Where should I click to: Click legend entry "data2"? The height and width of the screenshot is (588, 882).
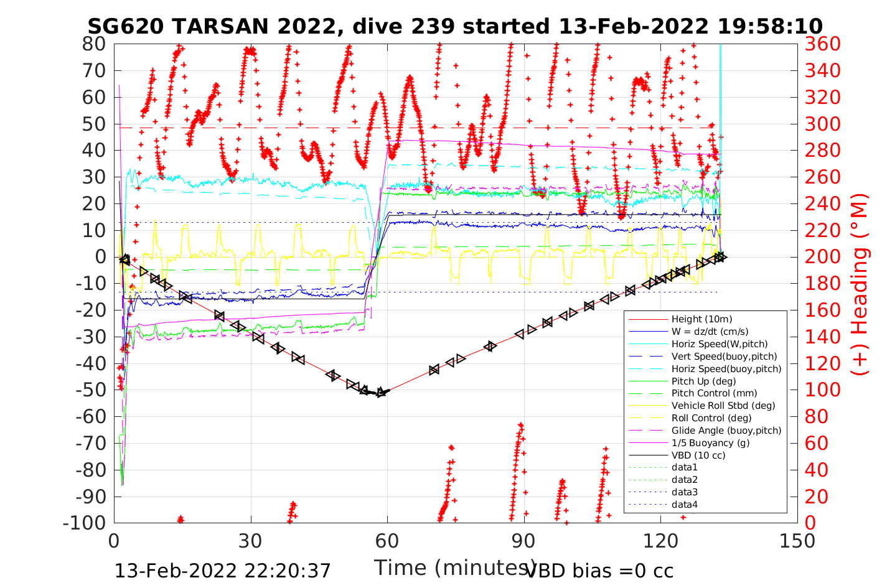point(685,480)
